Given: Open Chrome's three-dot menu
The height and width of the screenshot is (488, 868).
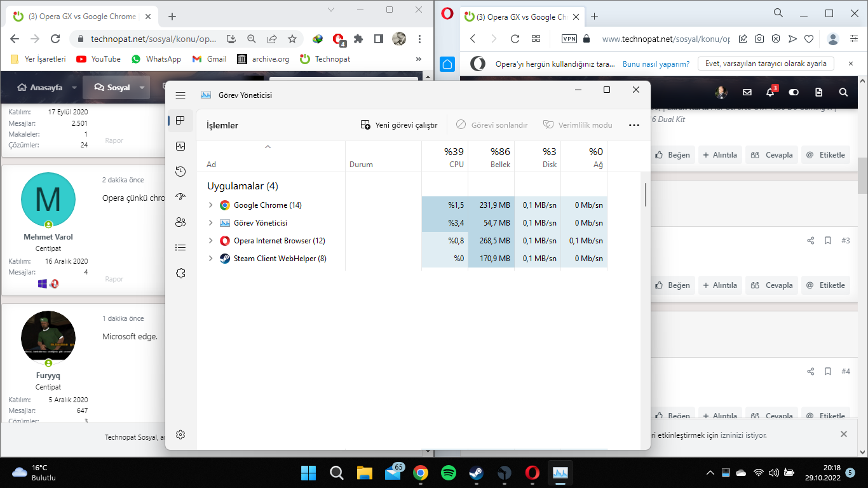Looking at the screenshot, I should coord(420,39).
